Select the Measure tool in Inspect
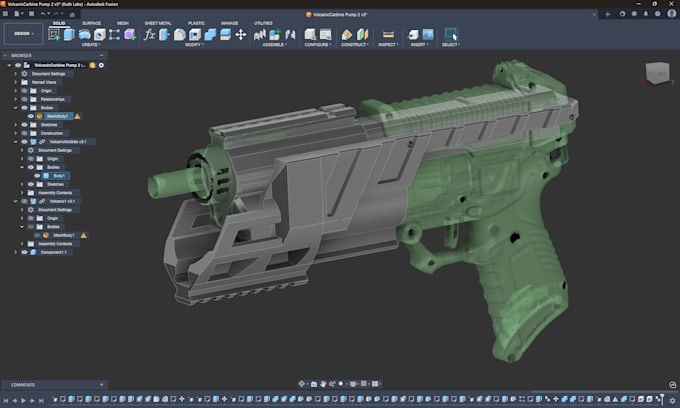This screenshot has height=408, width=680. click(x=388, y=34)
